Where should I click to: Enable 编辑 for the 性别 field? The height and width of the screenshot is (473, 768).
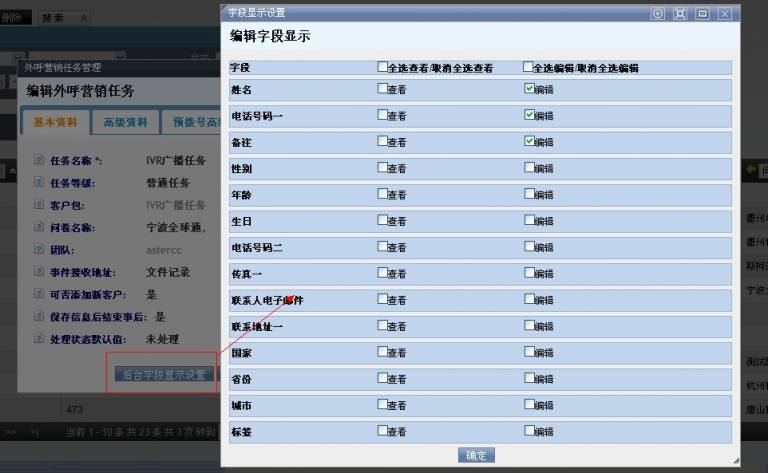tap(529, 167)
